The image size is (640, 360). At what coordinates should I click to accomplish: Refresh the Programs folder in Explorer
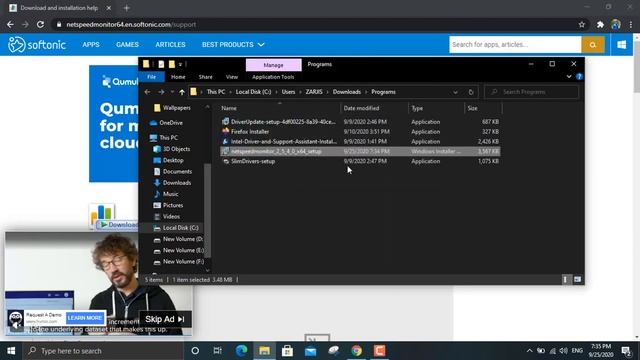click(471, 92)
